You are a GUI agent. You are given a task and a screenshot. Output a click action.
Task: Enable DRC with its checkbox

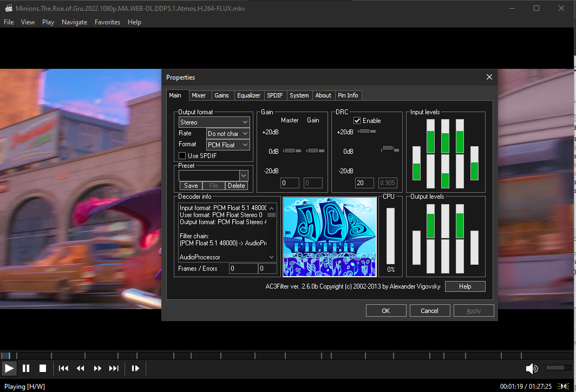coord(358,120)
